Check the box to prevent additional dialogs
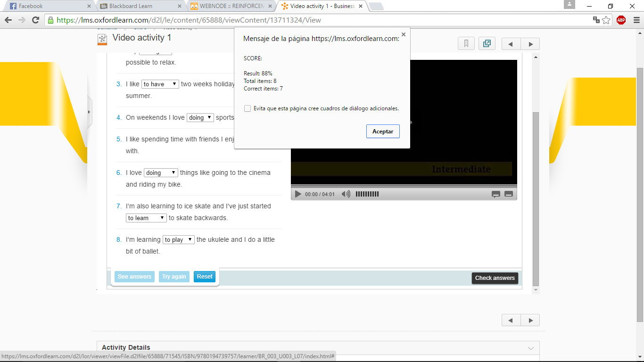The image size is (644, 362). coord(248,108)
